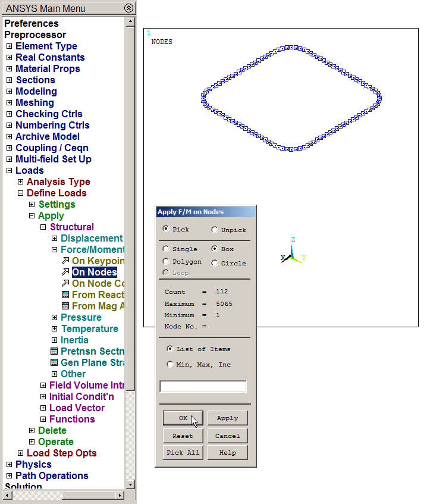The width and height of the screenshot is (427, 504).
Task: Choose Circle picking mode
Action: click(x=215, y=263)
